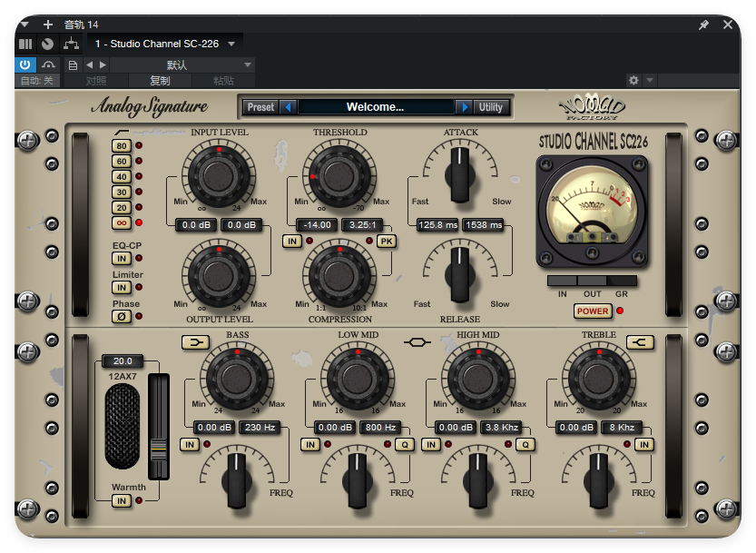This screenshot has height=553, width=756.
Task: Click the pin window icon
Action: click(704, 25)
